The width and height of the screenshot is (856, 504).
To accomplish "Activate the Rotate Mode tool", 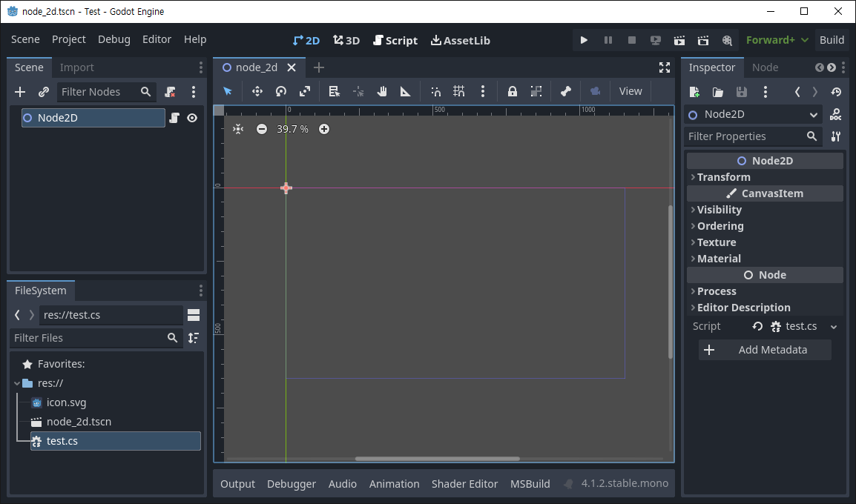I will point(281,91).
